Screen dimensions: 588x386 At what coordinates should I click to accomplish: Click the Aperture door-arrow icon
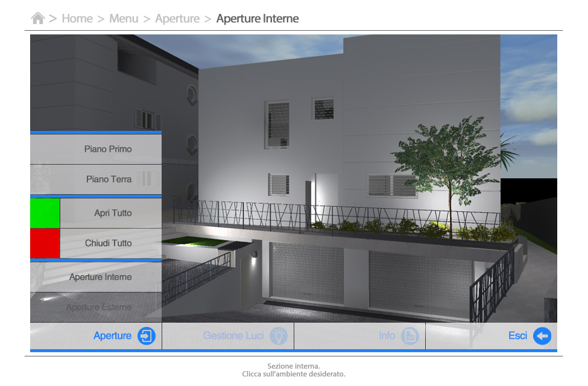(x=147, y=336)
